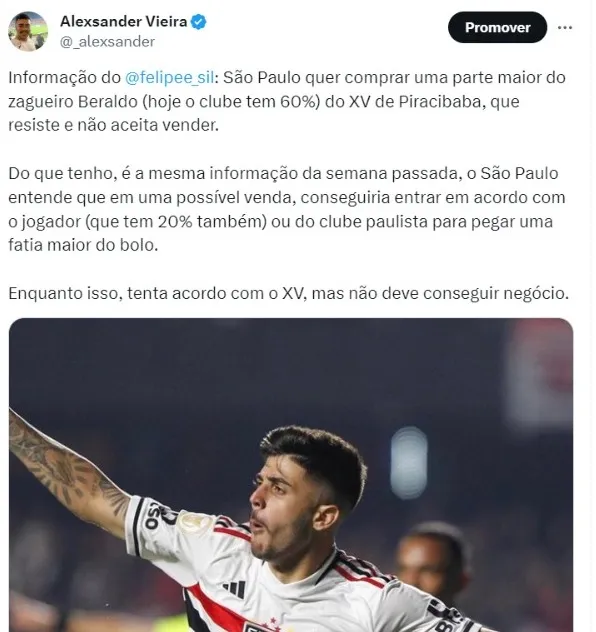
Task: Open the @felipee_sil mention link
Action: click(x=170, y=77)
